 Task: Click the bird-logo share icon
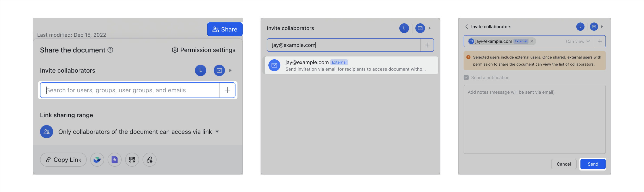97,160
